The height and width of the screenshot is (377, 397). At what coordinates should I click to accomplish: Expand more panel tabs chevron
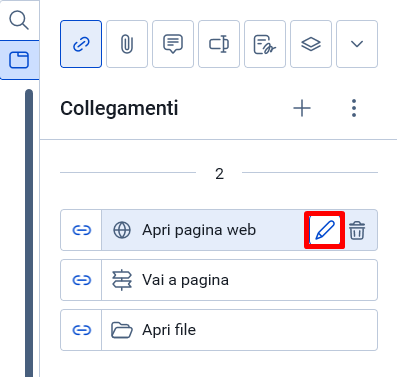(x=357, y=44)
